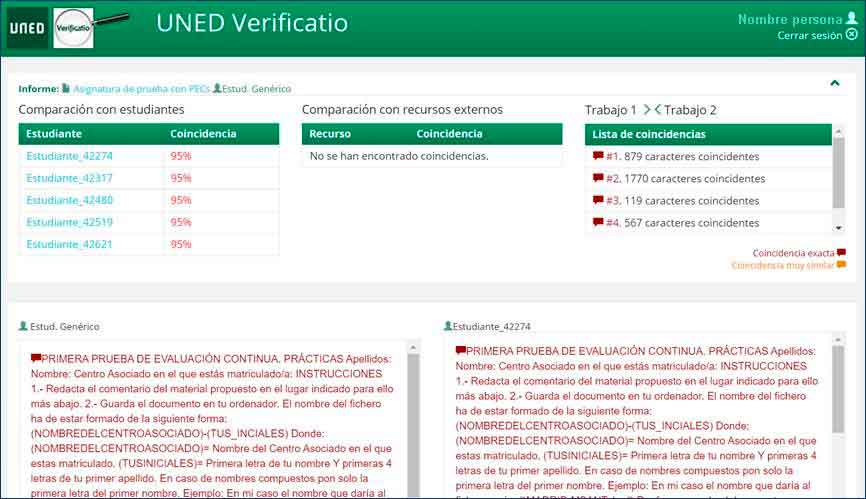Screen dimensions: 866x499
Task: Collapse the report panel with chevron
Action: pyautogui.click(x=835, y=84)
